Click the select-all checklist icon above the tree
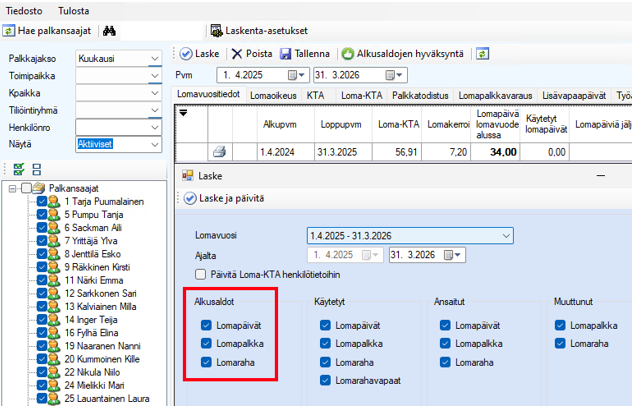The height and width of the screenshot is (408, 635). (x=18, y=169)
